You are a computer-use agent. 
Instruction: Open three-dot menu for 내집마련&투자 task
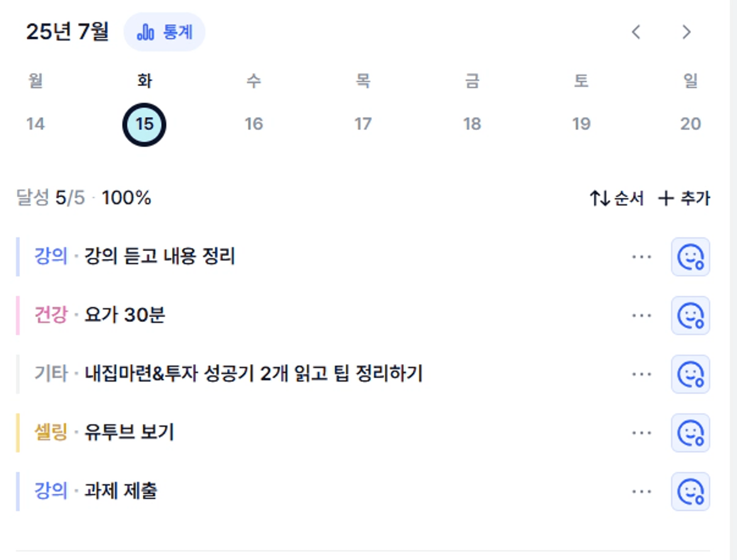click(x=642, y=374)
